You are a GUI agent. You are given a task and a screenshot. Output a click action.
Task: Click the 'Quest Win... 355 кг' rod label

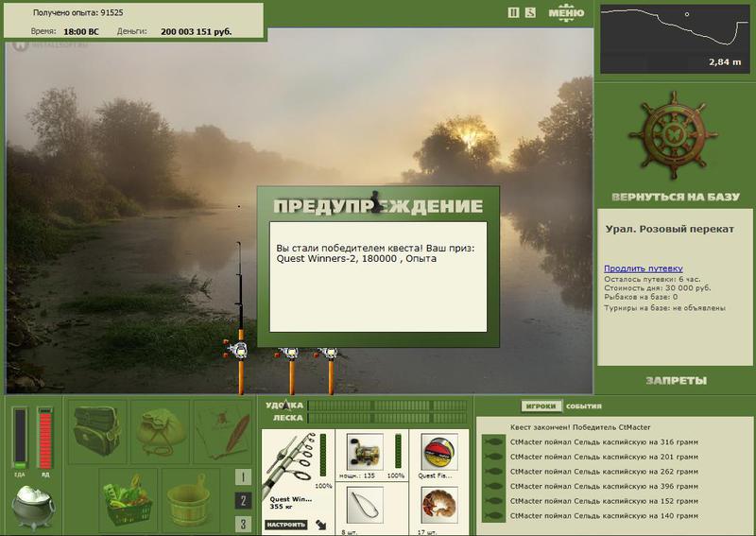pos(291,503)
